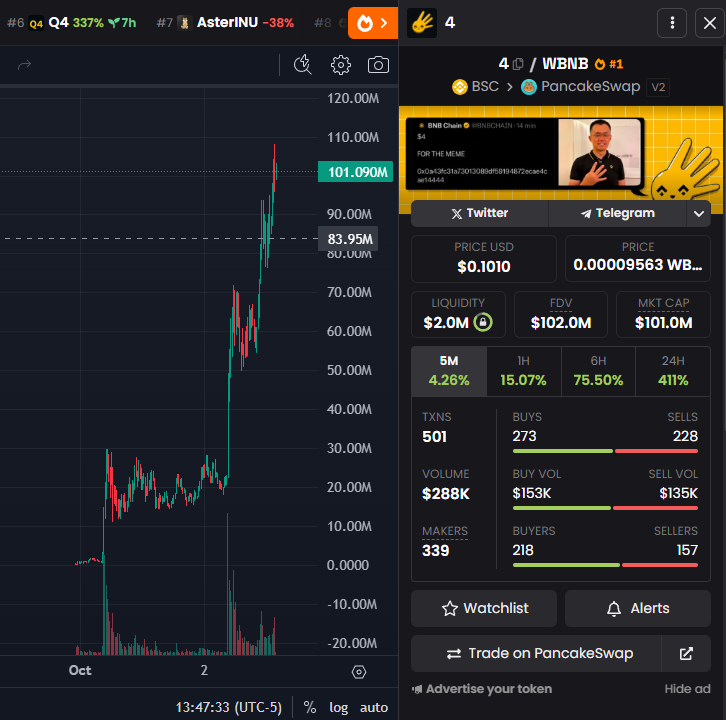Select the 1H timeframe tab
The height and width of the screenshot is (720, 726).
[524, 371]
